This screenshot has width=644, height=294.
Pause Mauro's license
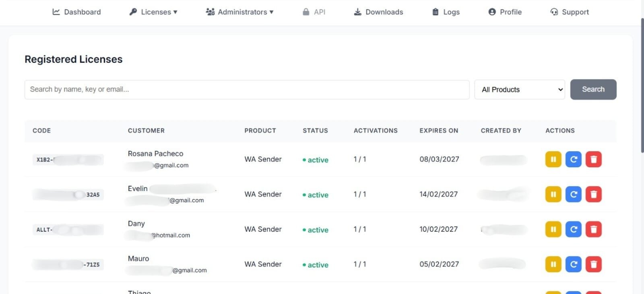coord(553,264)
